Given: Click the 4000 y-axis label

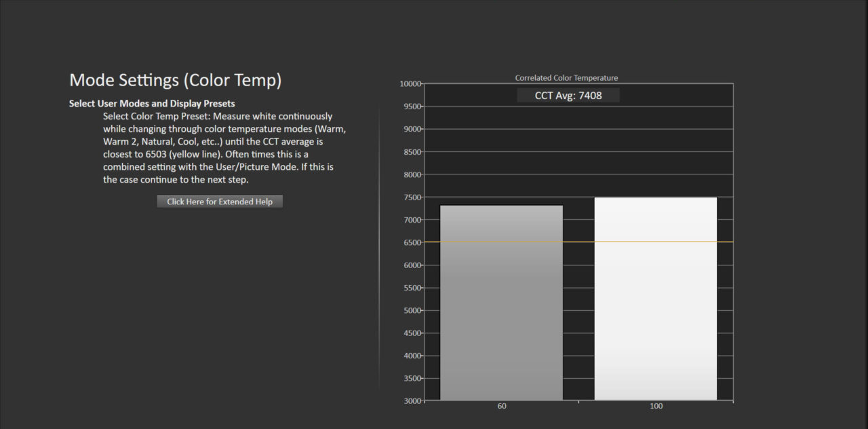Looking at the screenshot, I should click(413, 356).
